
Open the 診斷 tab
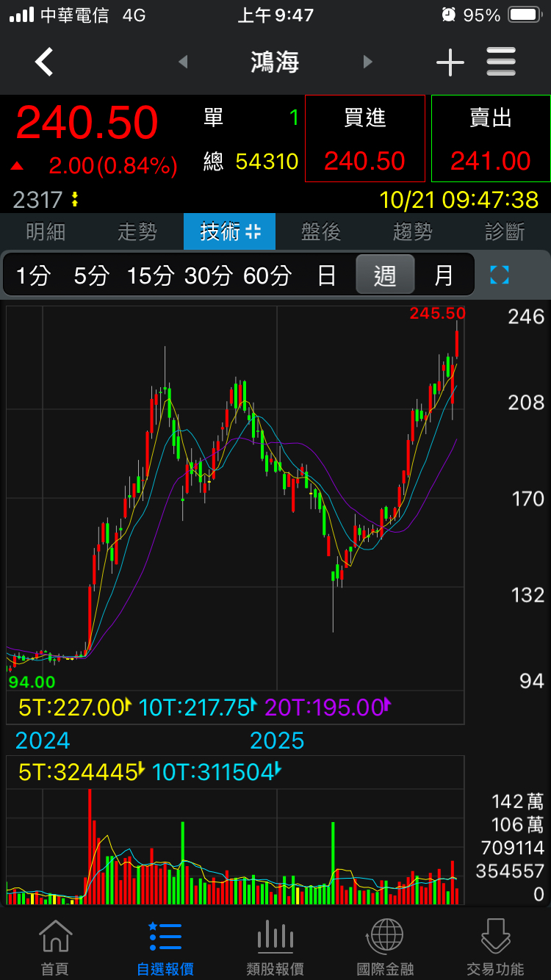(505, 232)
